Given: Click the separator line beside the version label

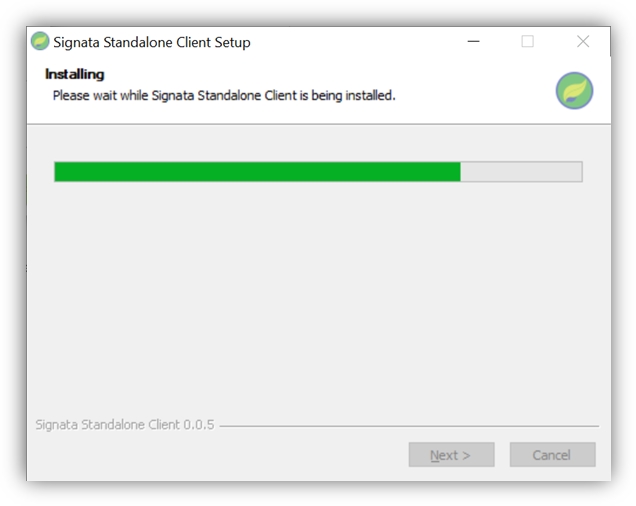Looking at the screenshot, I should coord(409,426).
